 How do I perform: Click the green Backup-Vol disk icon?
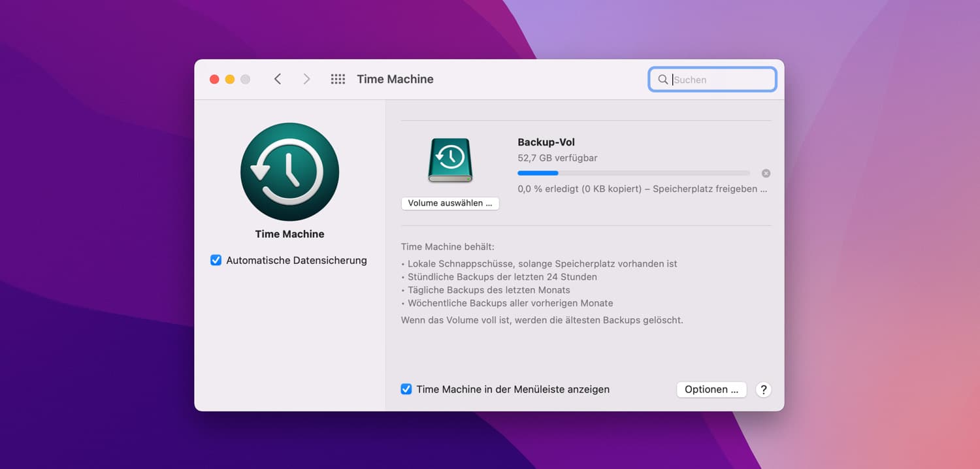(450, 160)
